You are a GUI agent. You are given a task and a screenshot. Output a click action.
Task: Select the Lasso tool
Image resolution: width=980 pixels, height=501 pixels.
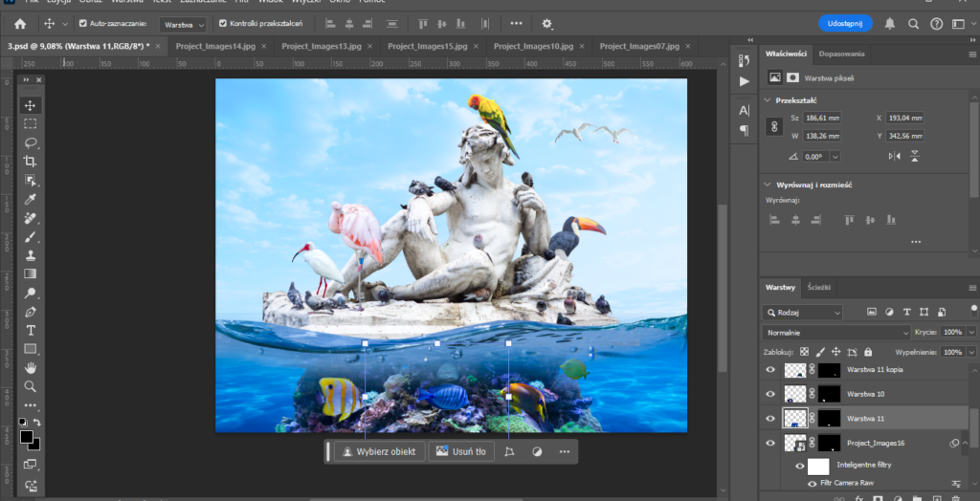pyautogui.click(x=30, y=142)
